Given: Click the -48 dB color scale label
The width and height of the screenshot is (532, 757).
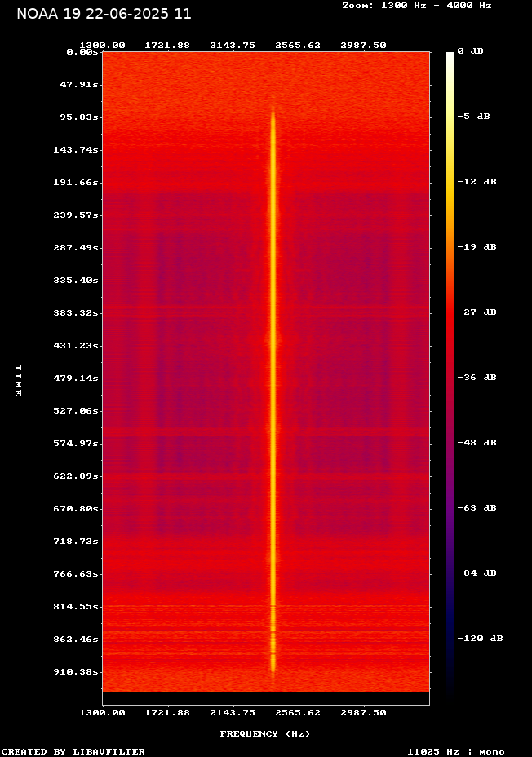Looking at the screenshot, I should (477, 443).
